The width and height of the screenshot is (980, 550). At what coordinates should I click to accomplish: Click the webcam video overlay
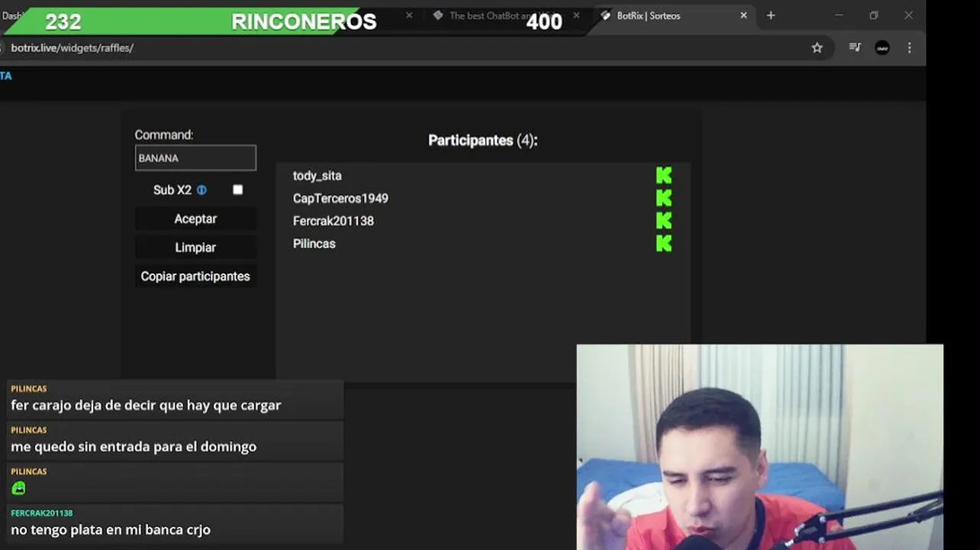click(x=759, y=447)
